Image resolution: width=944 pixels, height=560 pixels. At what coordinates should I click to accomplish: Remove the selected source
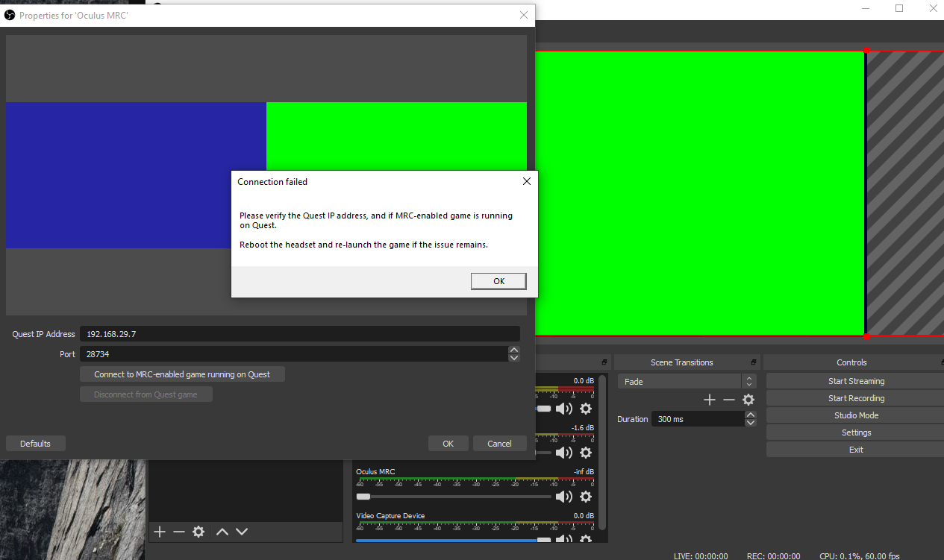tap(179, 532)
